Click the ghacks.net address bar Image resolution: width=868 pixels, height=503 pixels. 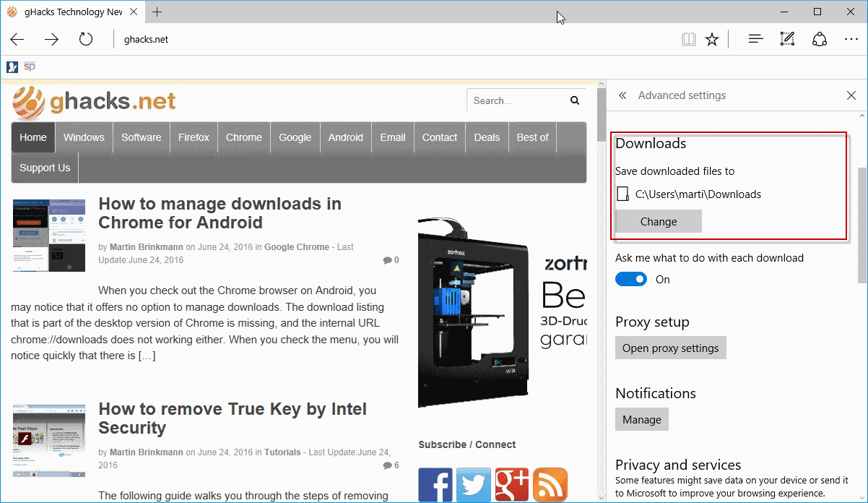[146, 40]
